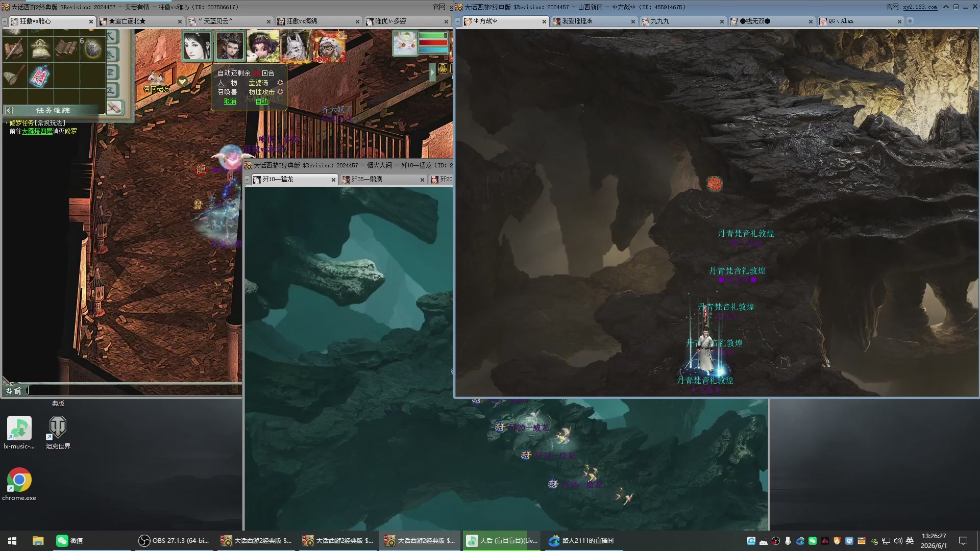
Task: Click the green health bar
Action: (x=433, y=36)
